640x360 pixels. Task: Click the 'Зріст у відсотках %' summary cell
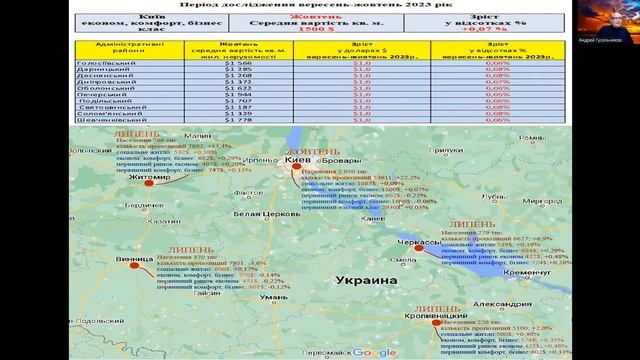click(484, 23)
